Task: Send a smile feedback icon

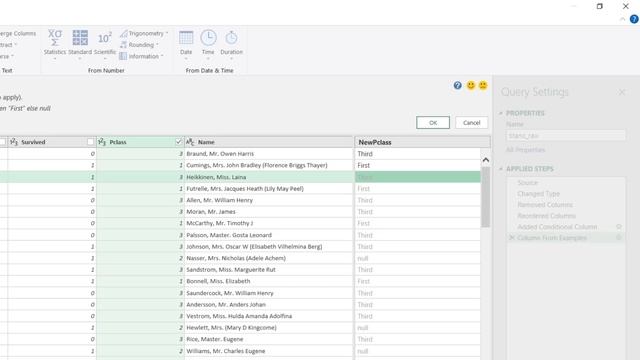Action: (471, 85)
